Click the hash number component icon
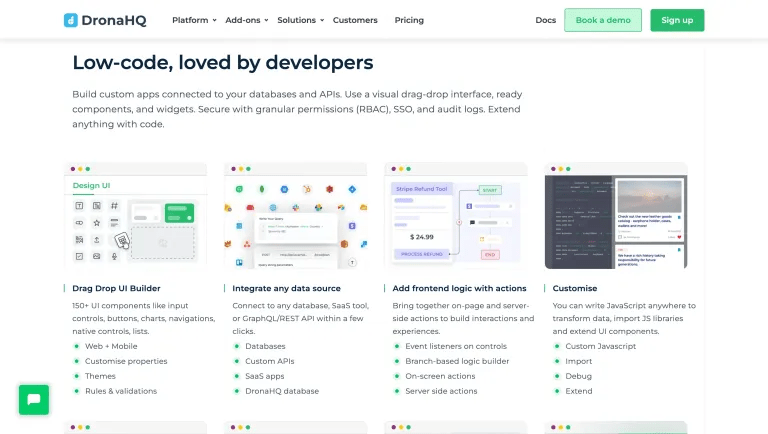This screenshot has height=434, width=768. pos(114,206)
